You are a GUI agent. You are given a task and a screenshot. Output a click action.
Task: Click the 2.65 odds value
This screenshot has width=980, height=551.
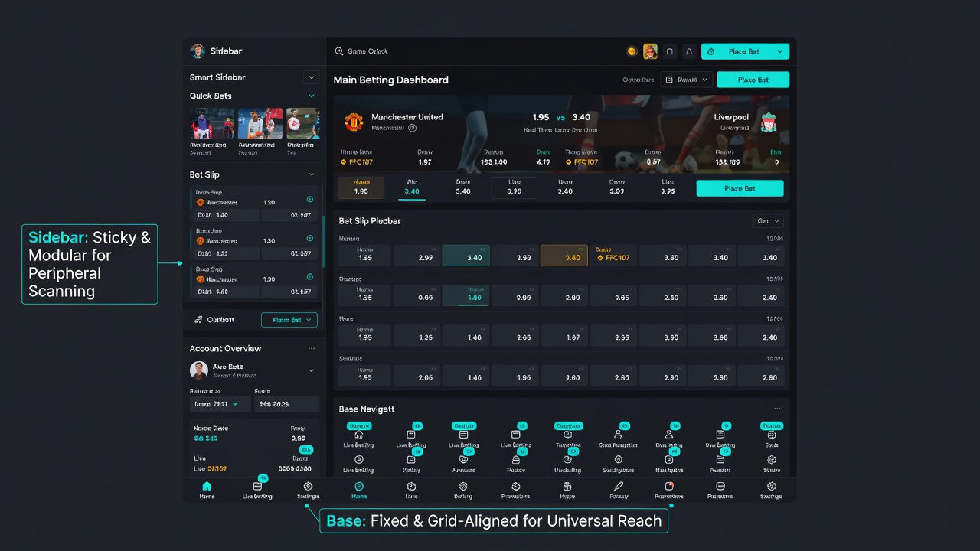coord(524,337)
